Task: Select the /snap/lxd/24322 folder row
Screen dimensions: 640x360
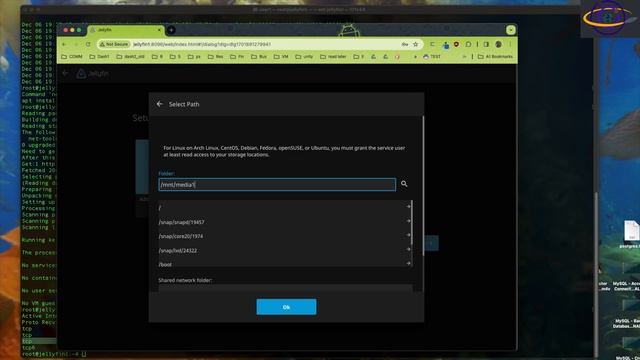Action: (284, 250)
